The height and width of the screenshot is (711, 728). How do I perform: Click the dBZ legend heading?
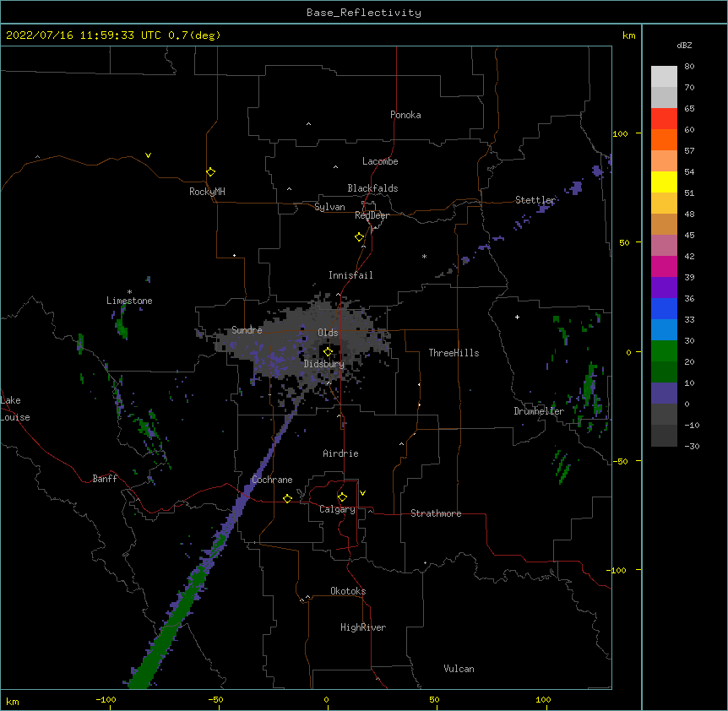(684, 45)
